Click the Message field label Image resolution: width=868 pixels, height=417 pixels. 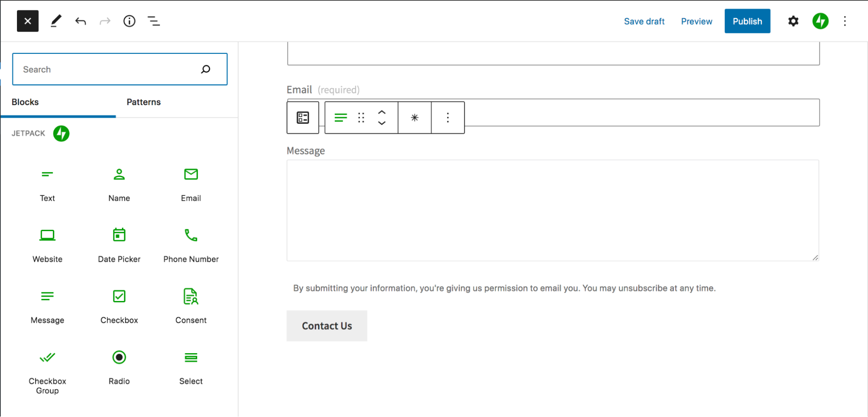click(306, 151)
